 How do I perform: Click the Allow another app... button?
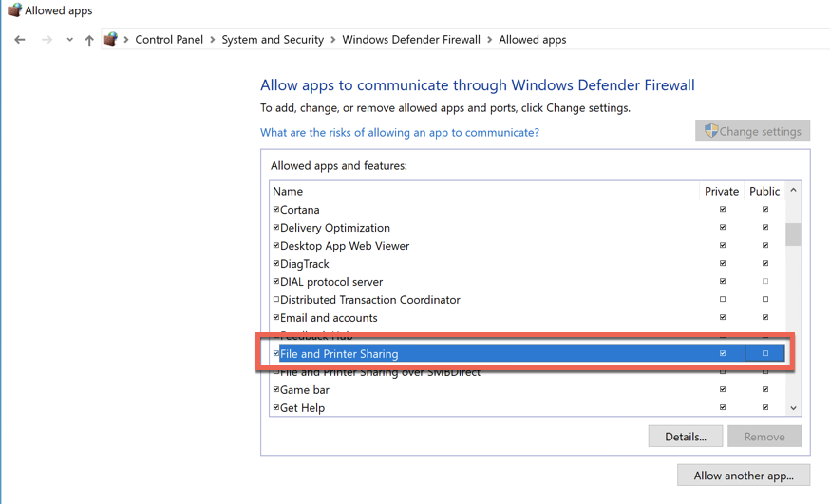pos(744,475)
